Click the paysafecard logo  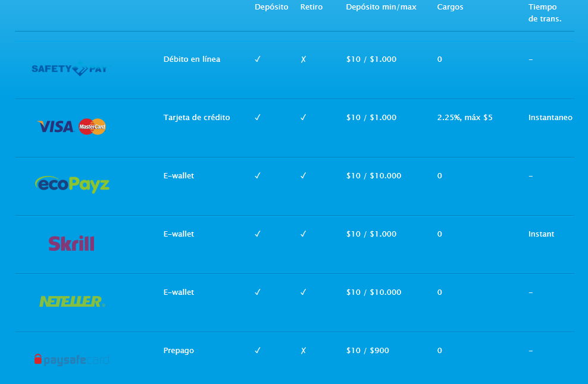tap(71, 360)
